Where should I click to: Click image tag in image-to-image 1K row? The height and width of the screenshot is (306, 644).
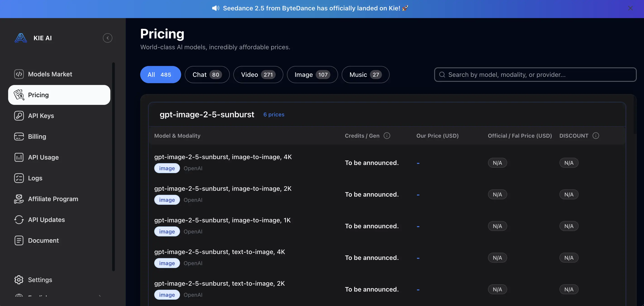click(167, 232)
